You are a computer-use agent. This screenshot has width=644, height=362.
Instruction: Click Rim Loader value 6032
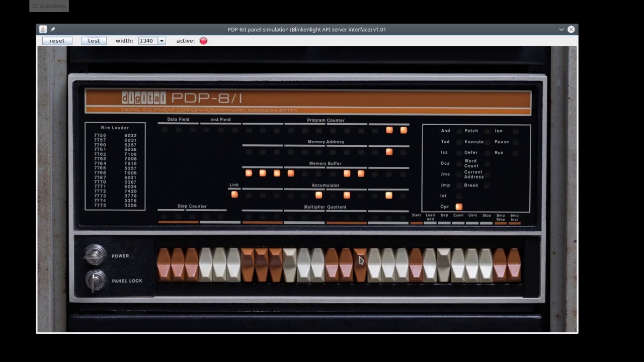130,135
